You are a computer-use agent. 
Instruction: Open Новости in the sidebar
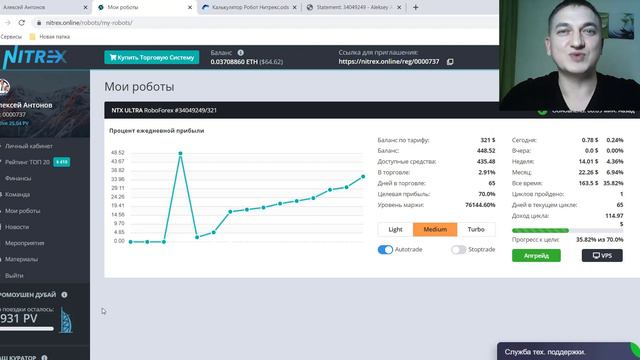pos(17,227)
